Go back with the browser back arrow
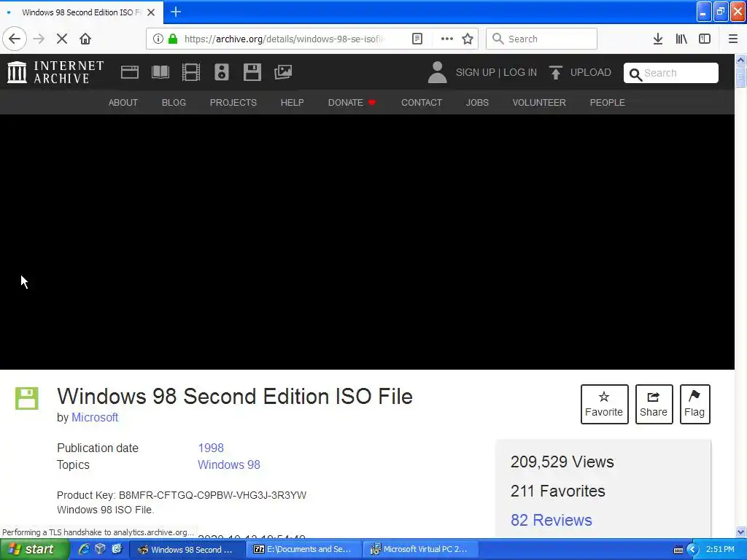Image resolution: width=747 pixels, height=560 pixels. pos(15,39)
